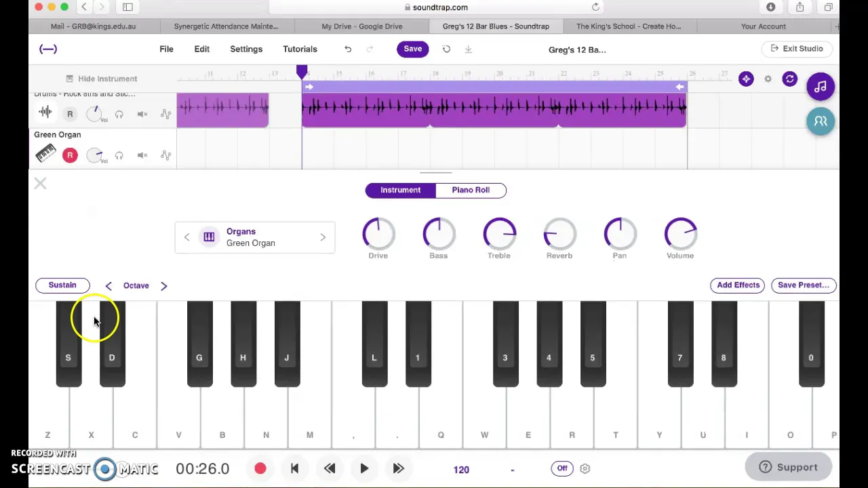This screenshot has height=488, width=868.
Task: Click the Soundtrap logo icon
Action: pos(48,49)
